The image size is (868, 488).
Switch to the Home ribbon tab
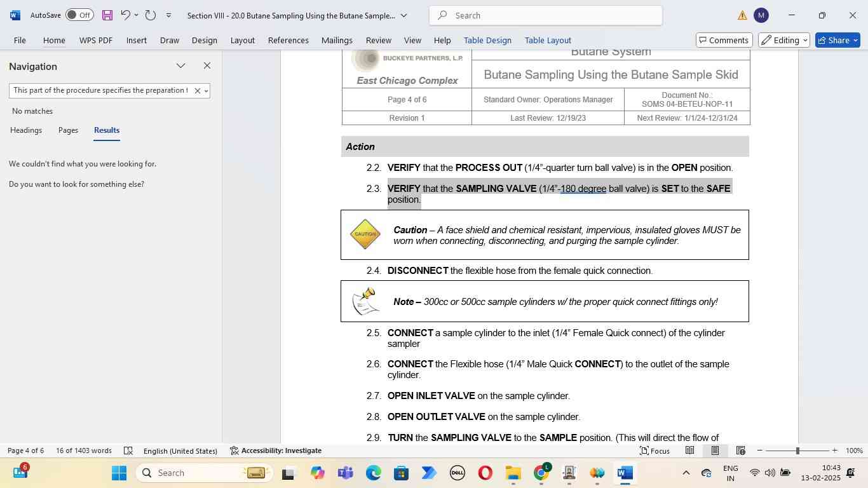pyautogui.click(x=54, y=40)
